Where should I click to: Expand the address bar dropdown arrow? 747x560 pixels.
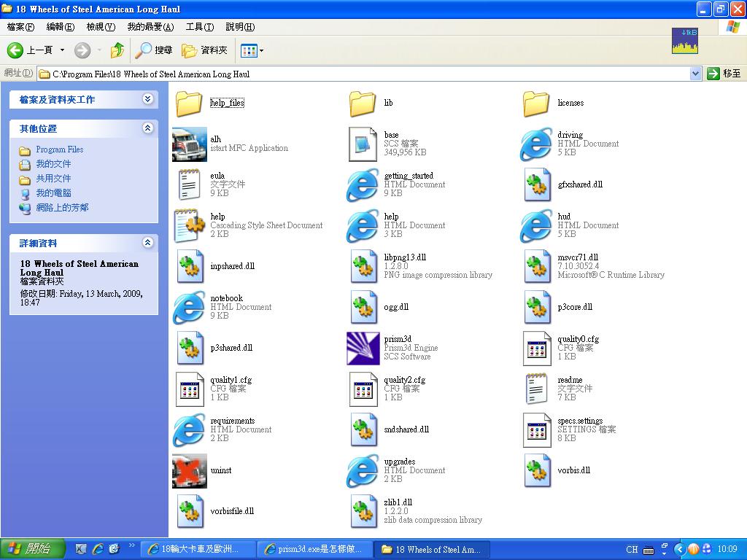pyautogui.click(x=695, y=74)
